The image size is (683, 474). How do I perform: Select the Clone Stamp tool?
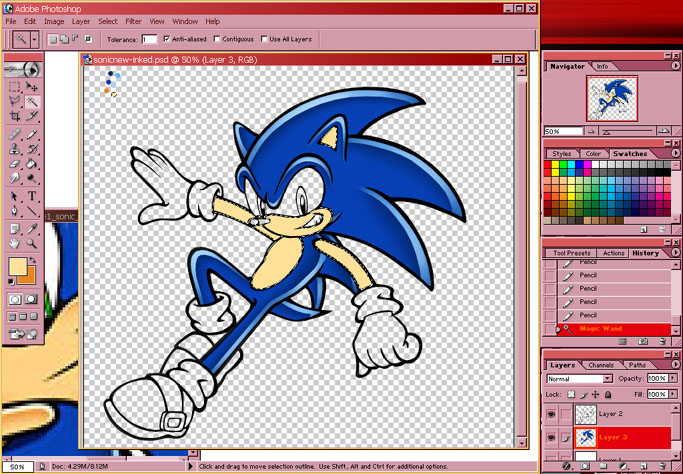[x=15, y=149]
